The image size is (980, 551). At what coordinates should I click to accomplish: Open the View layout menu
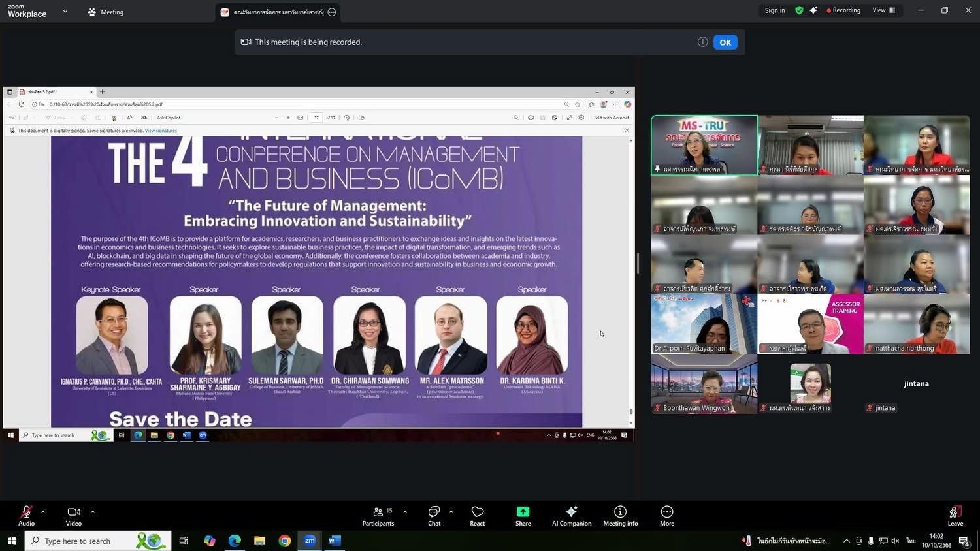click(883, 10)
